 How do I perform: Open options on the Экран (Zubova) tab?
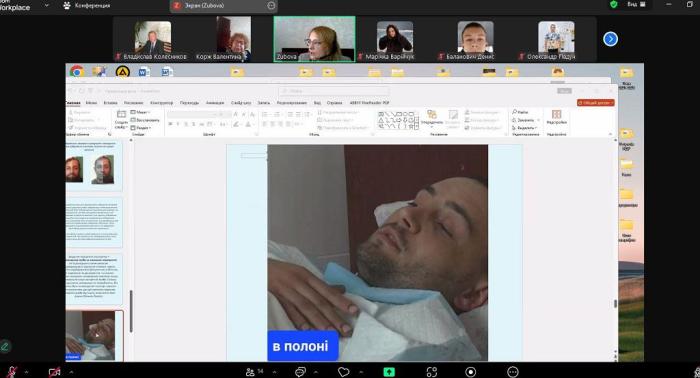coord(271,5)
